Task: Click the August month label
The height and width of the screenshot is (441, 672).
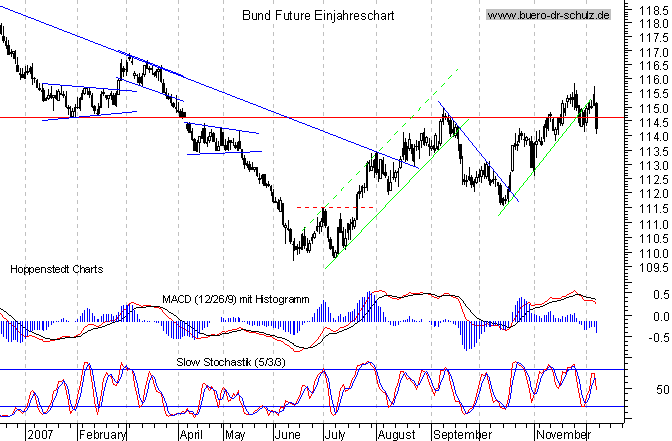Action: (396, 435)
